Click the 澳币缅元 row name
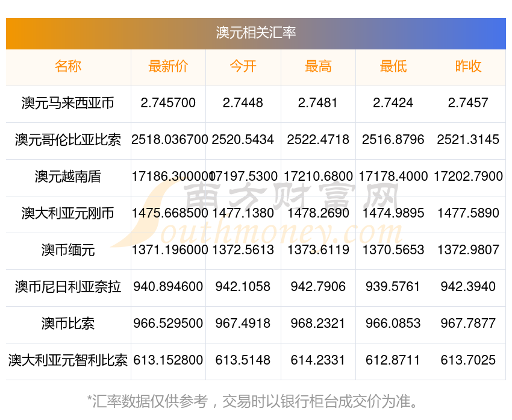Viewport: 512px width, 420px height. coord(68,250)
